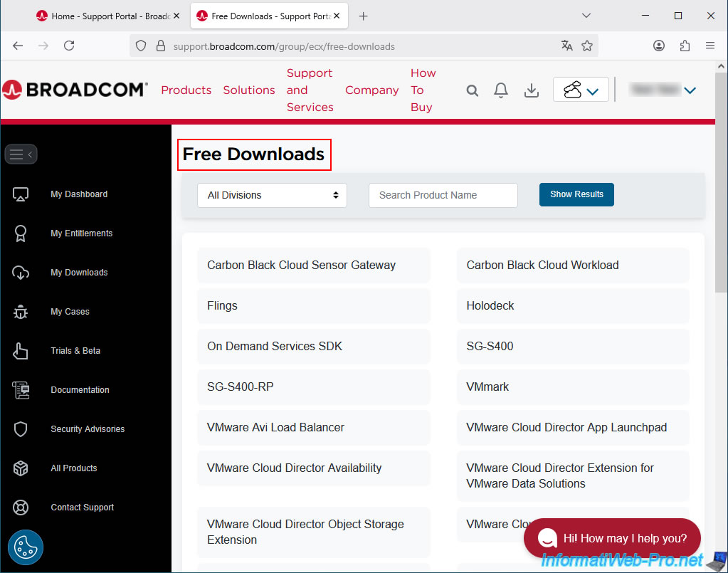Screen dimensions: 728x573
Task: Open notifications bell icon
Action: click(501, 90)
